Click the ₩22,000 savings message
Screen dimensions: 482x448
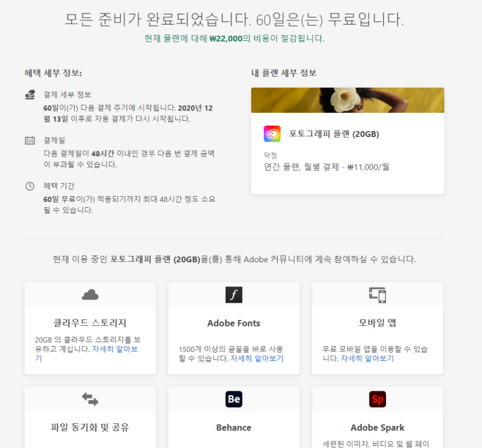pos(234,38)
